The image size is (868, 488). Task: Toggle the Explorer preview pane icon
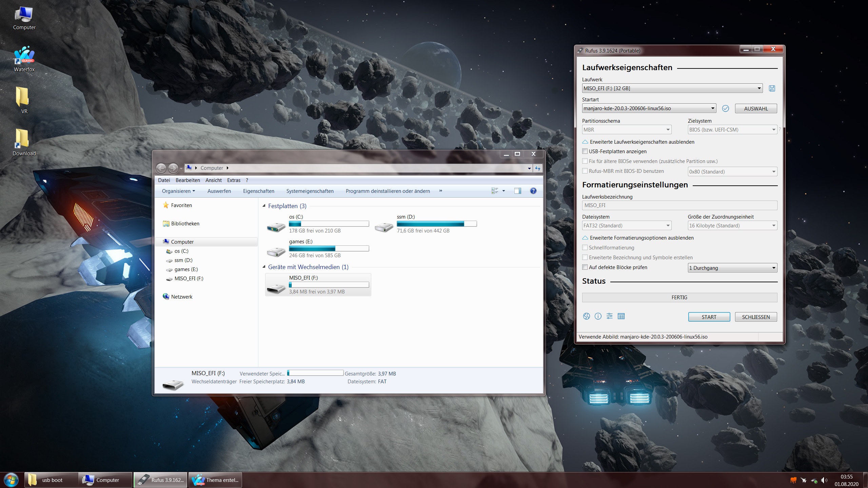[x=517, y=191]
